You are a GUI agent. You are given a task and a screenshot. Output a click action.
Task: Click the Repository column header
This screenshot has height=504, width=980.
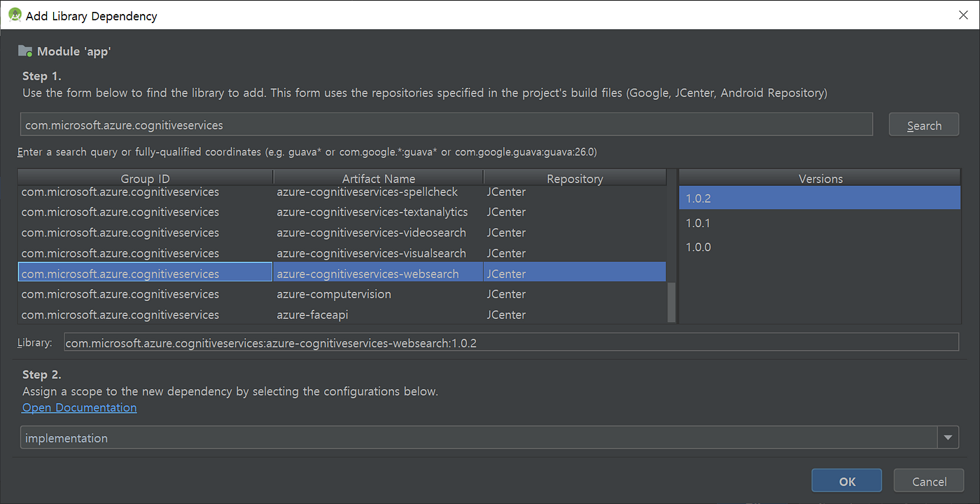(575, 178)
